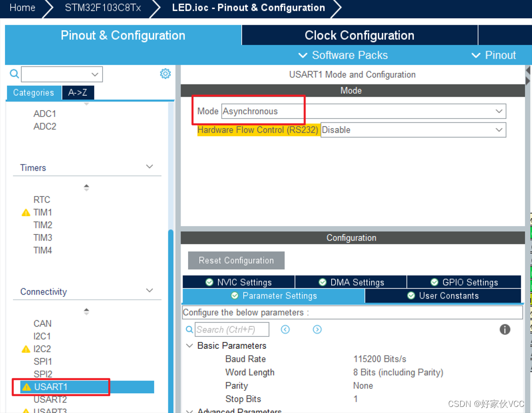This screenshot has width=532, height=413.
Task: Select SPI1 in the Connectivity list
Action: click(x=43, y=362)
